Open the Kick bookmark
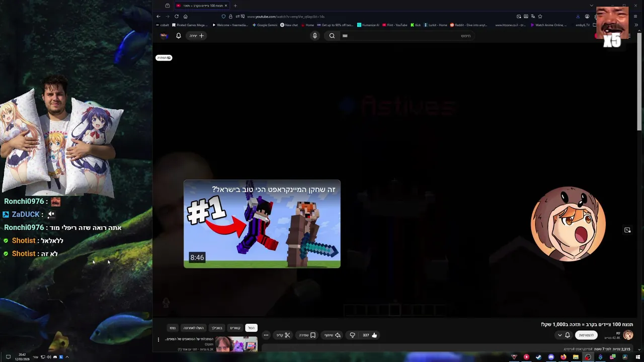The height and width of the screenshot is (362, 644). point(416,25)
